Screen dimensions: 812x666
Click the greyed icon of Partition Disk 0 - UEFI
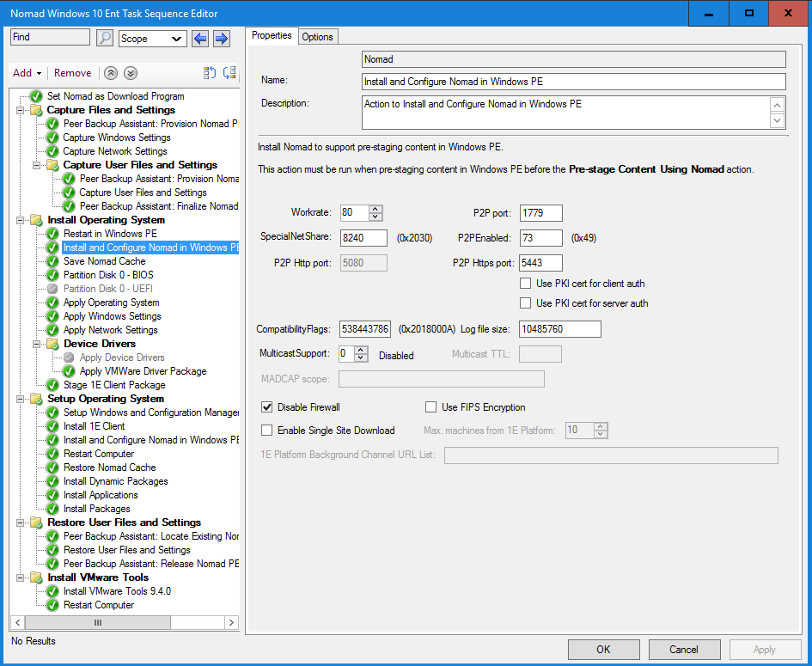pyautogui.click(x=52, y=289)
